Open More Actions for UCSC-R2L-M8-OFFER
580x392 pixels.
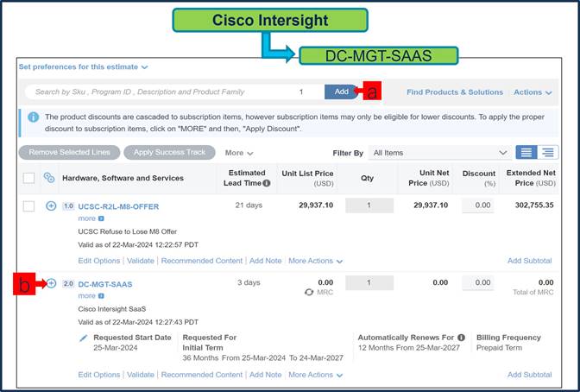click(315, 261)
